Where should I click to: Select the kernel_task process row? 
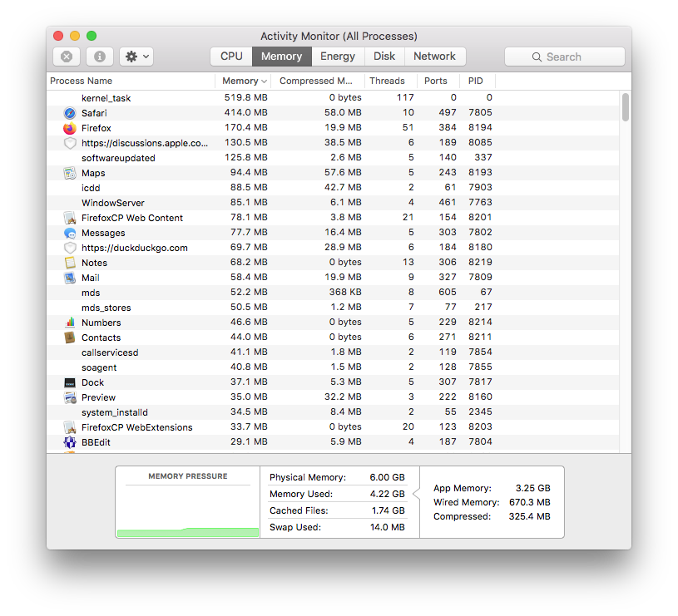pyautogui.click(x=332, y=98)
